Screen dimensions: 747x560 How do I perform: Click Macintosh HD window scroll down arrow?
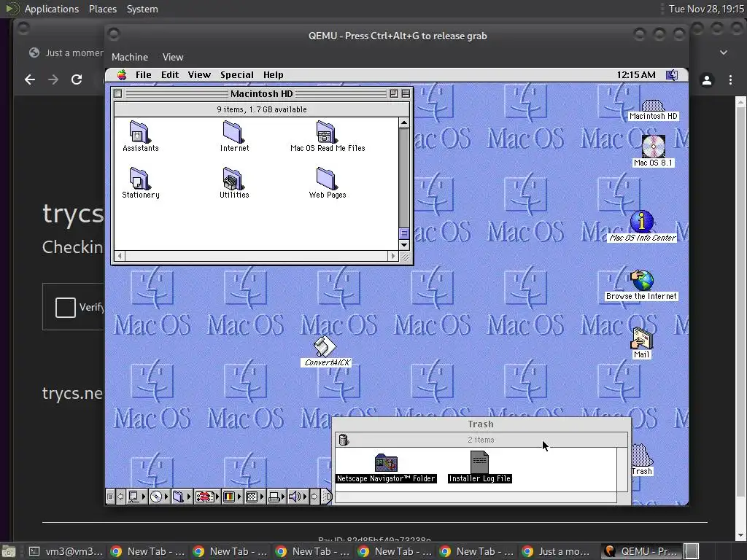(404, 245)
